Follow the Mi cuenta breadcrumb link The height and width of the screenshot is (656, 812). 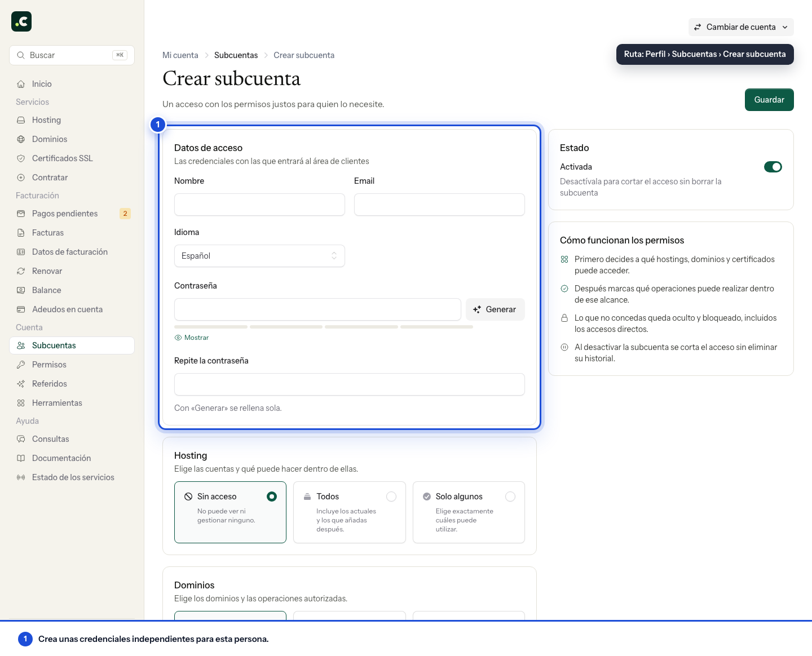(180, 55)
